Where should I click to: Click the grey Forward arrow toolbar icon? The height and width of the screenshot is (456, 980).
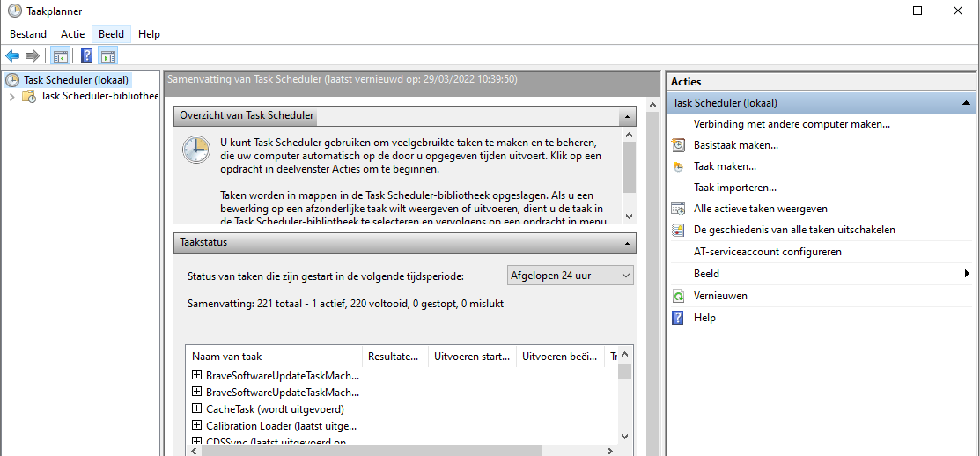pos(32,56)
